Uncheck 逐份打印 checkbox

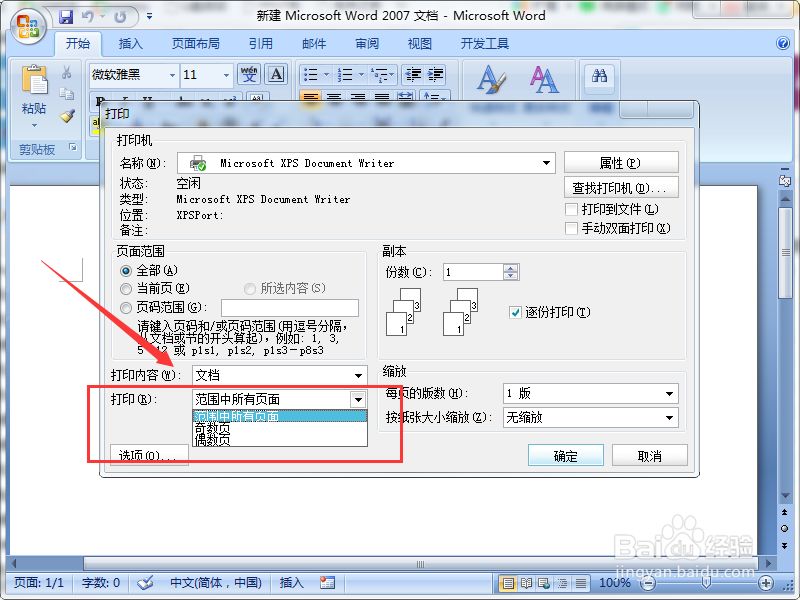click(515, 312)
